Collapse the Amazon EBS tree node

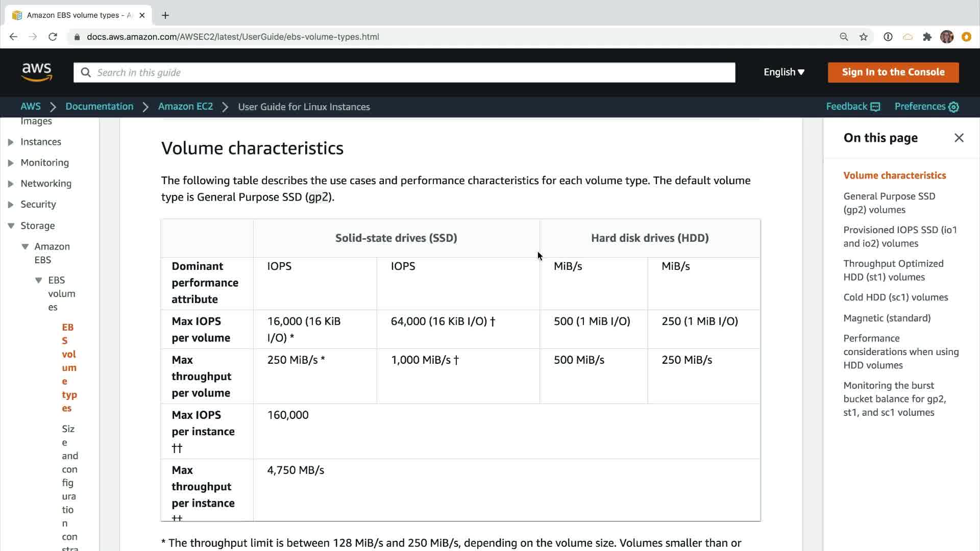tap(25, 246)
